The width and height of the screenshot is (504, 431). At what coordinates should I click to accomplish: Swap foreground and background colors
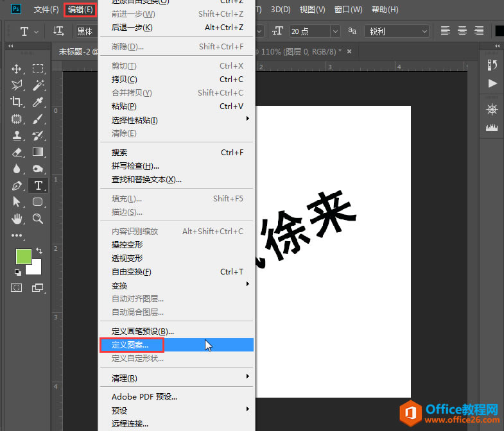[39, 250]
